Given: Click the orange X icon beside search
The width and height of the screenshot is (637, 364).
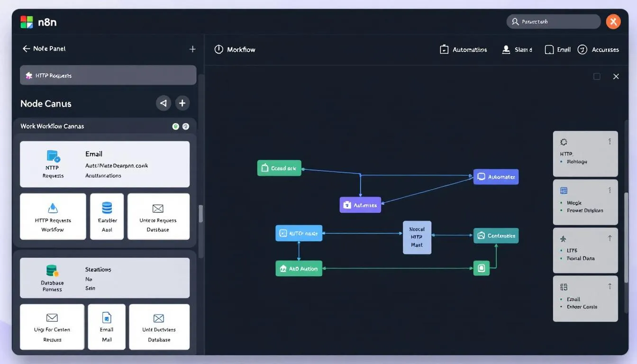Looking at the screenshot, I should 613,21.
